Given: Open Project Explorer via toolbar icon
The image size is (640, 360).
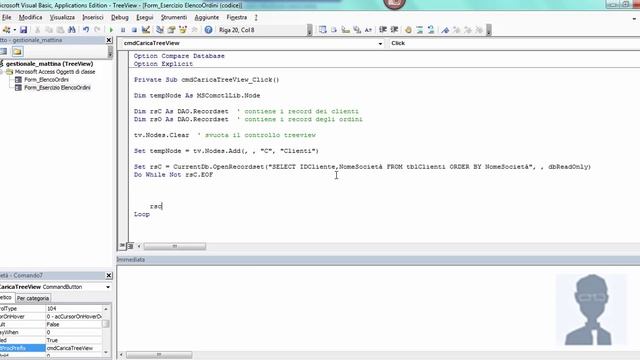Looking at the screenshot, I should point(160,30).
